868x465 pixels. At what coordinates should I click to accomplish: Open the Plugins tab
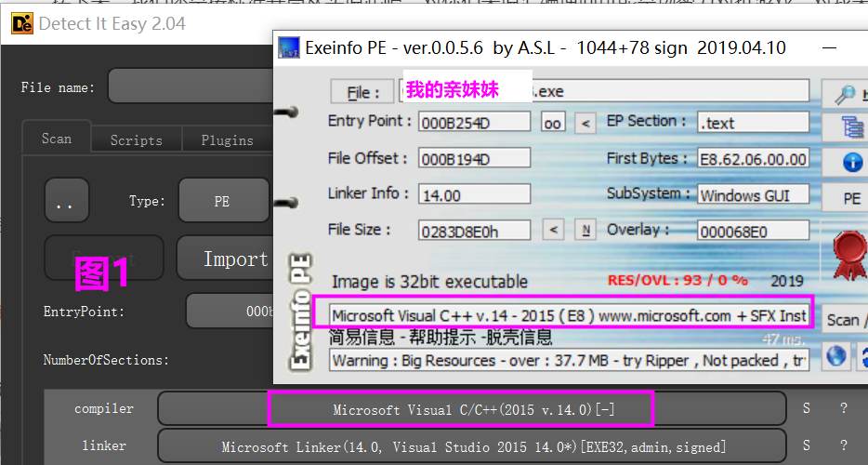tap(227, 140)
